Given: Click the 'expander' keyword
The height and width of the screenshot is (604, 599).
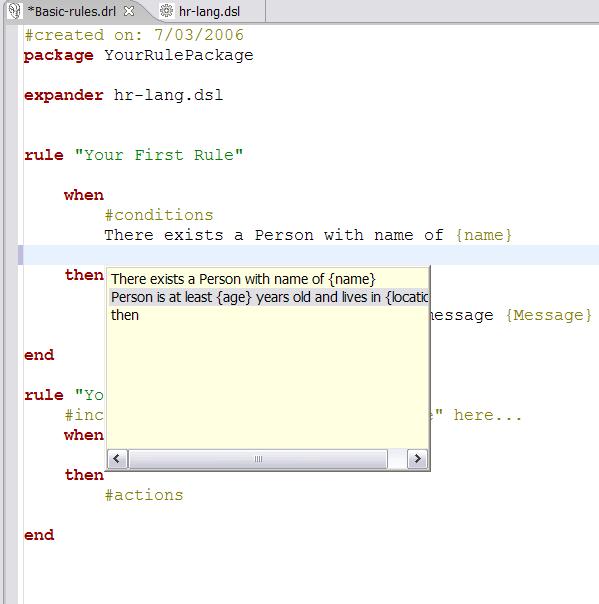Looking at the screenshot, I should pyautogui.click(x=64, y=96).
